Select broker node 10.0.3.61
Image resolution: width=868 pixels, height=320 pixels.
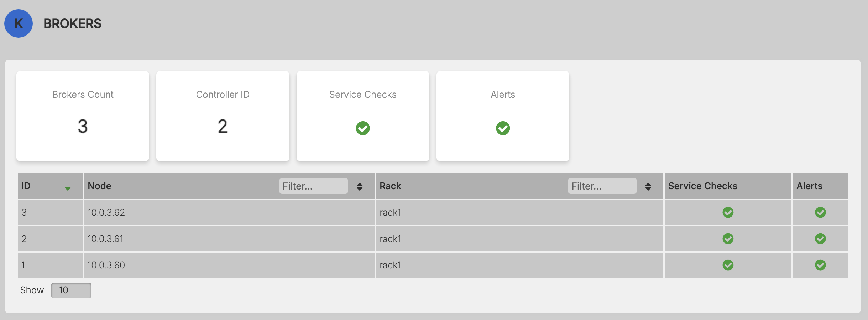tap(105, 239)
